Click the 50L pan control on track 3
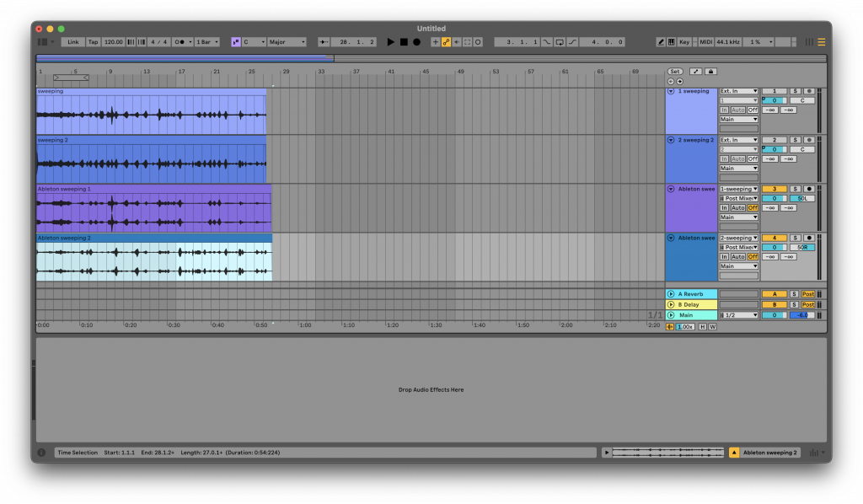This screenshot has width=863, height=504. coord(802,199)
